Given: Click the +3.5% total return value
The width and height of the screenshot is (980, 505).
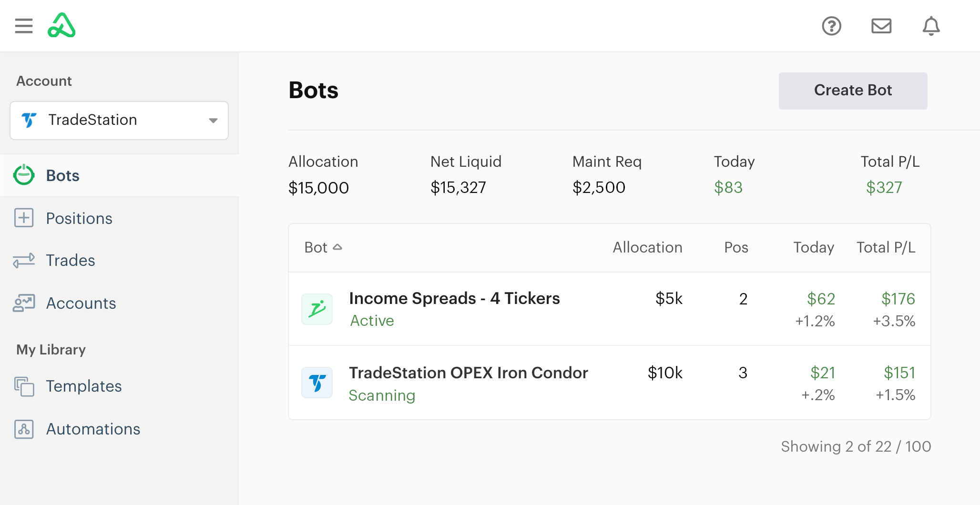Looking at the screenshot, I should tap(894, 321).
